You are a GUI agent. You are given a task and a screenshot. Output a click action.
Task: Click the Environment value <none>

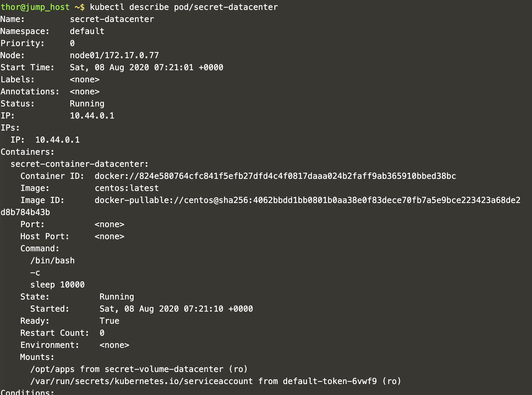click(114, 345)
